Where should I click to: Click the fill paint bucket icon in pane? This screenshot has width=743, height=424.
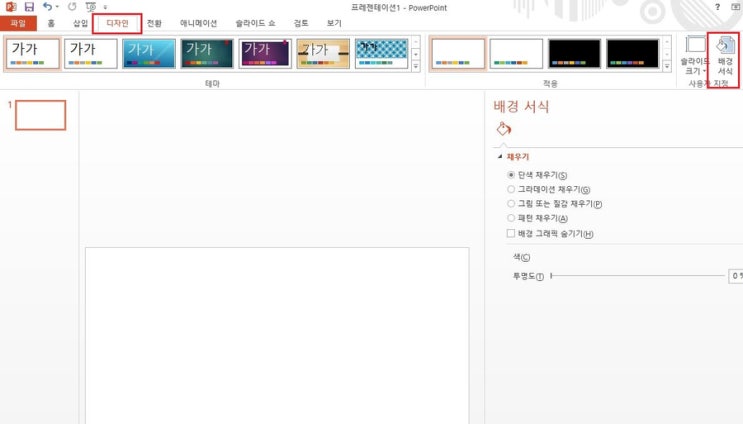pyautogui.click(x=504, y=129)
